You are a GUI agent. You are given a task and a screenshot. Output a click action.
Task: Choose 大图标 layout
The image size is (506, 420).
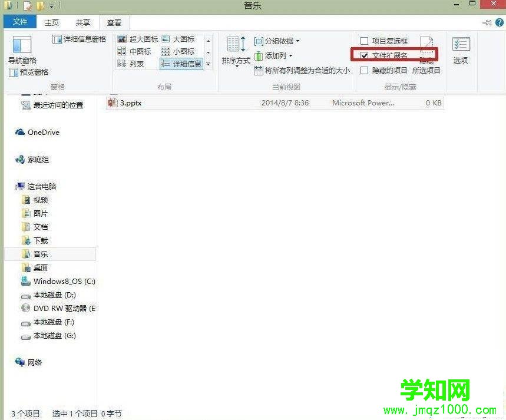coord(178,39)
